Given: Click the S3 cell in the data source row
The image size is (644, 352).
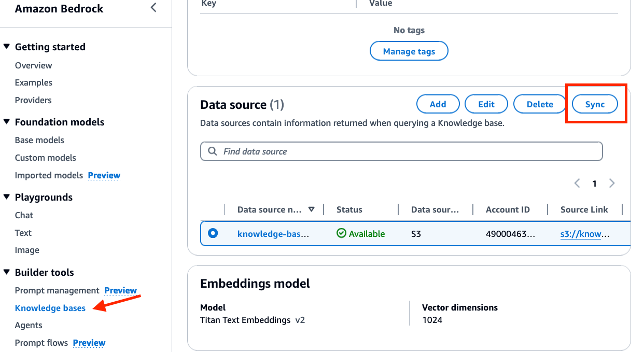Looking at the screenshot, I should pyautogui.click(x=416, y=234).
